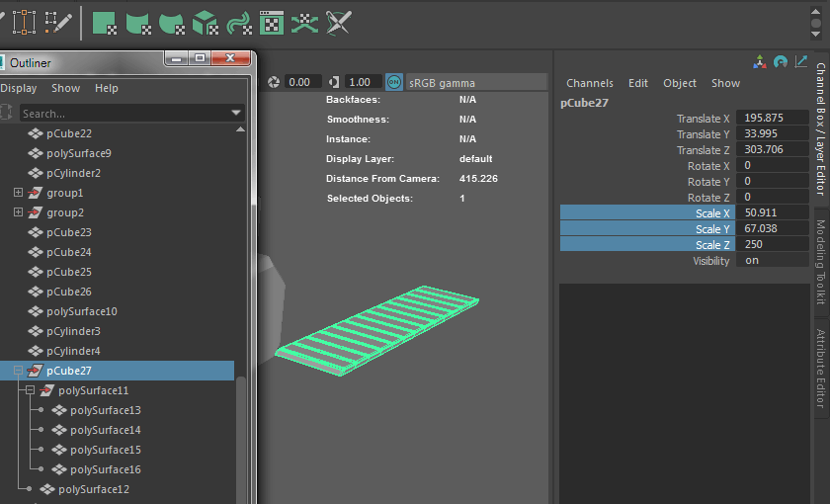Image resolution: width=830 pixels, height=504 pixels.
Task: Select the paint selection tool icon
Action: [58, 22]
